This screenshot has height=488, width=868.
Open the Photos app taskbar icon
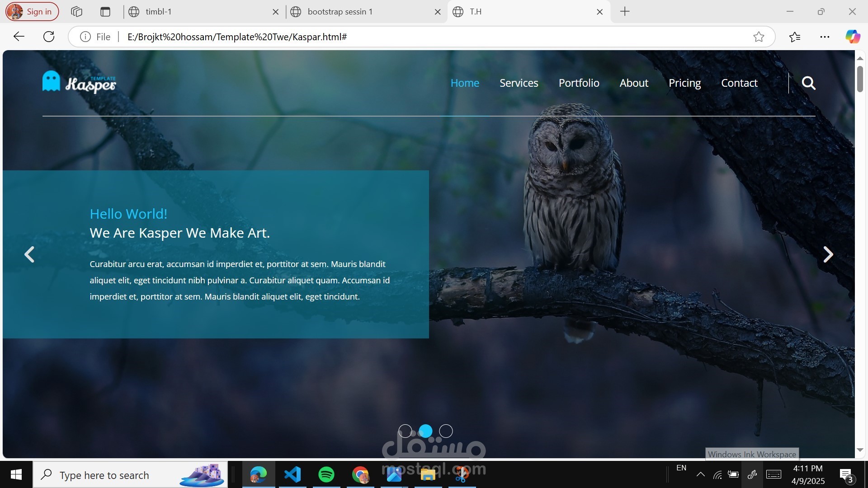394,474
